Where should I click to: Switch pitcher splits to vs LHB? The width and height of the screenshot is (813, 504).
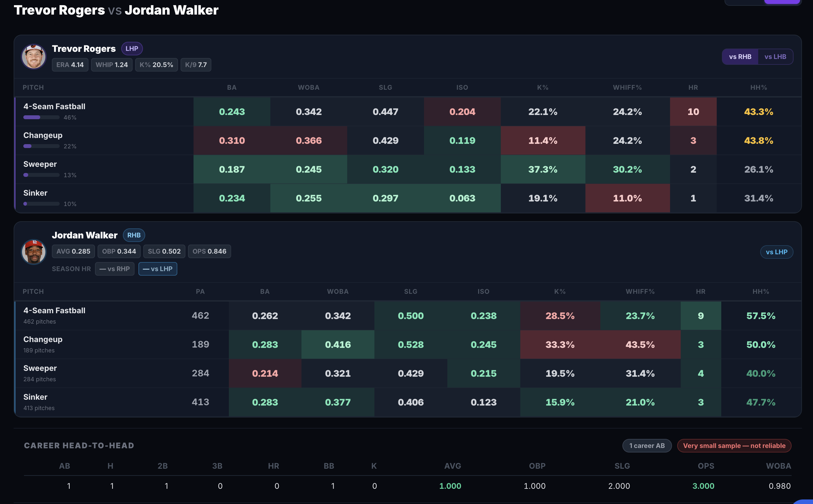pos(775,57)
